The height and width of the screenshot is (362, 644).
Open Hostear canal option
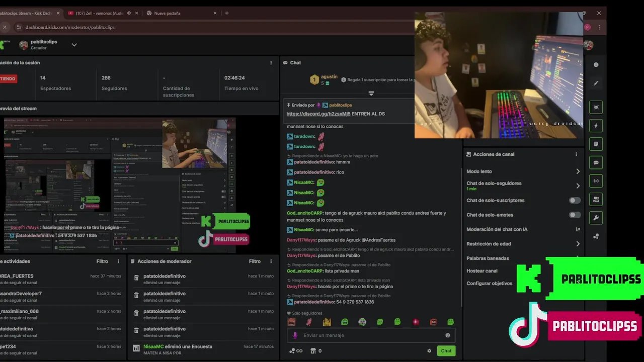(x=481, y=271)
